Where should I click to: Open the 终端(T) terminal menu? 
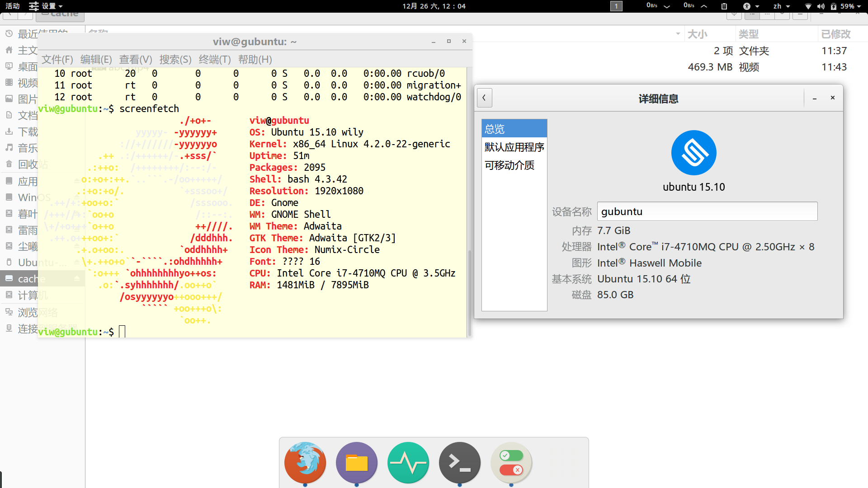click(x=215, y=60)
